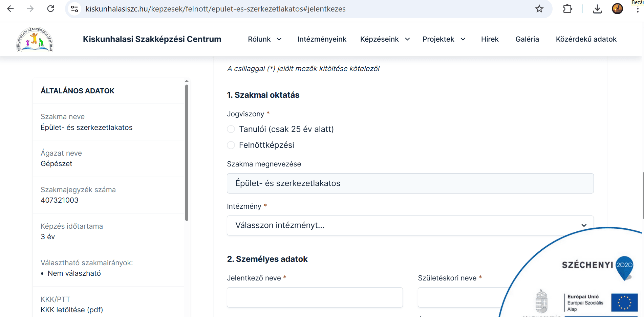Open the browser profile avatar
This screenshot has width=644, height=317.
point(618,9)
